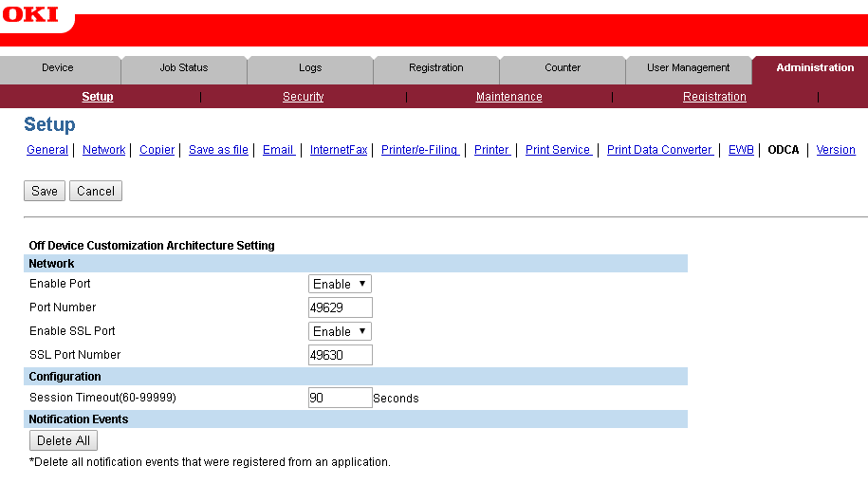Screen dimensions: 868x484
Task: Open the Enable Port dropdown
Action: tap(340, 284)
